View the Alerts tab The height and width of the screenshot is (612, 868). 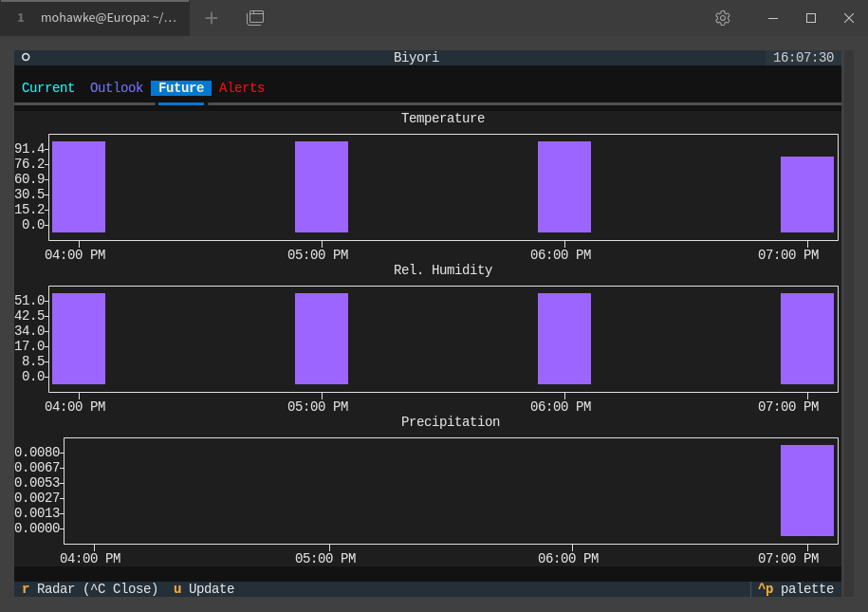pyautogui.click(x=242, y=88)
